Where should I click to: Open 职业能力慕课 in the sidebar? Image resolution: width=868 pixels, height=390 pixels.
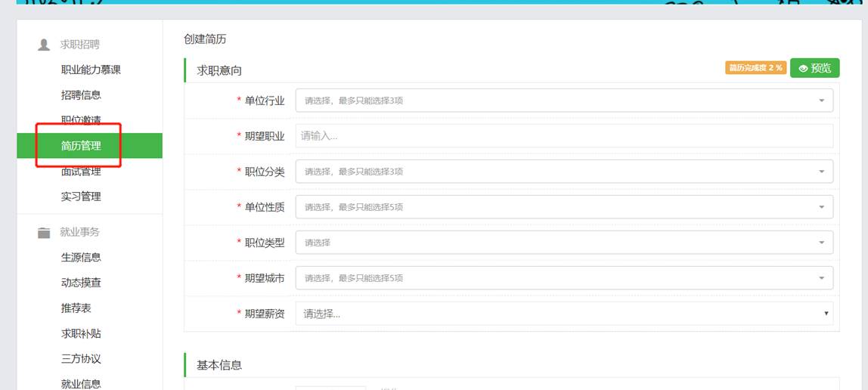[x=91, y=70]
